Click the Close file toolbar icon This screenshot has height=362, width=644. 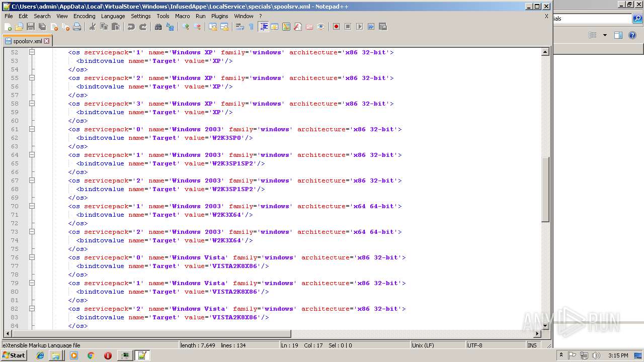54,27
